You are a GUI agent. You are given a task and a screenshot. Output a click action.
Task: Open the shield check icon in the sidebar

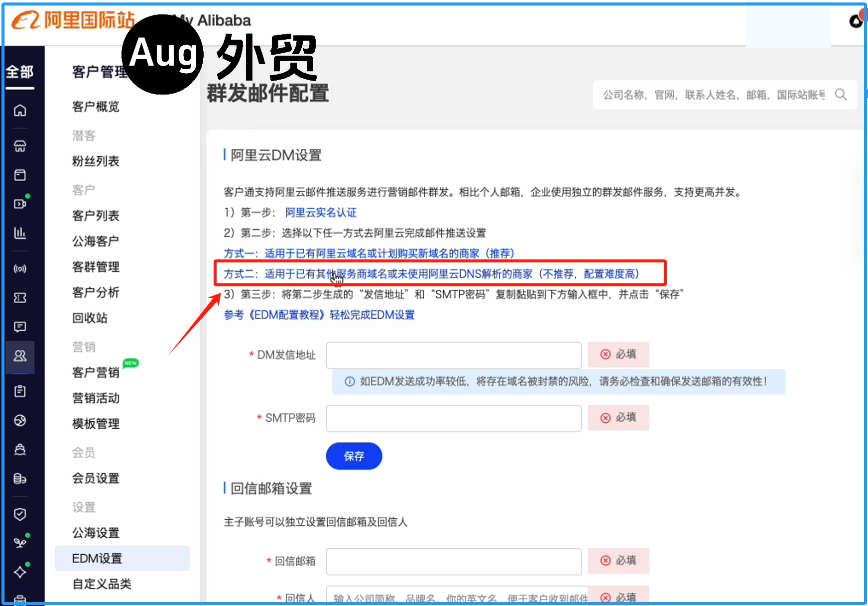20,514
